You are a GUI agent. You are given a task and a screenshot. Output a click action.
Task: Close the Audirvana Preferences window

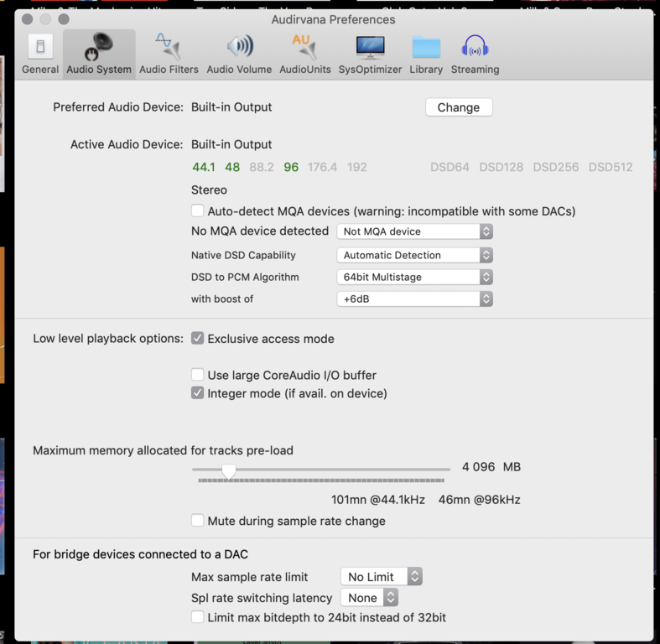pos(28,19)
